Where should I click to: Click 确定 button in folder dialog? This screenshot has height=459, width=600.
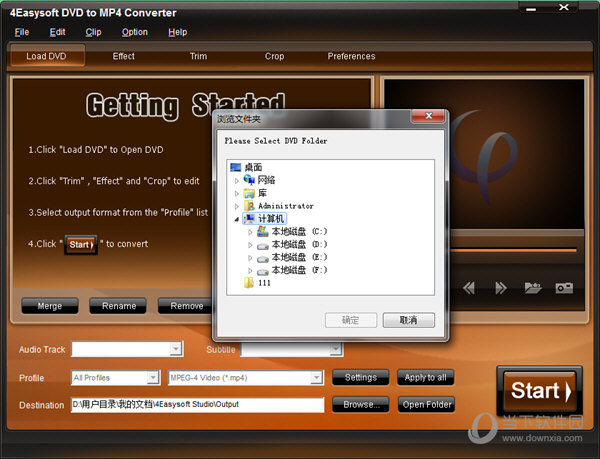coord(351,320)
